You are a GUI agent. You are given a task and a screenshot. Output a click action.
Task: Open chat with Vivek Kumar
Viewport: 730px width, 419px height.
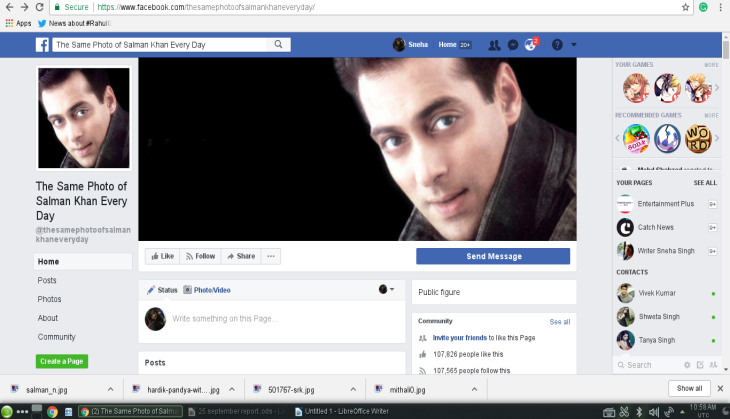click(666, 293)
